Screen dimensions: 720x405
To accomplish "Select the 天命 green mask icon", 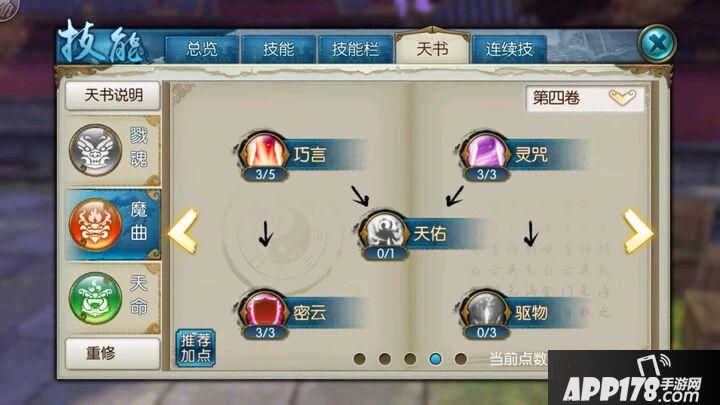I will tap(96, 298).
